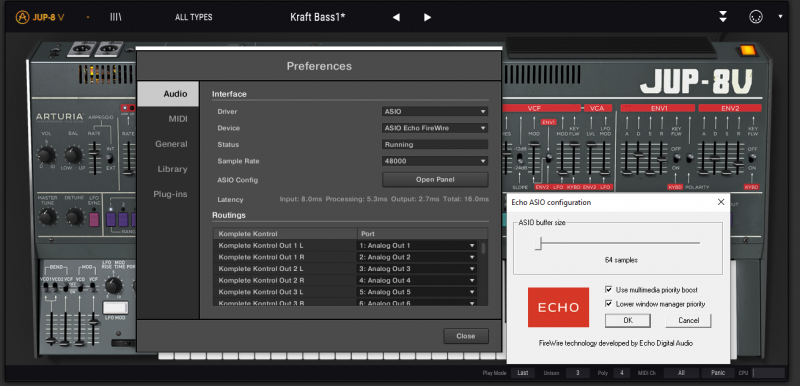The width and height of the screenshot is (800, 386).
Task: Open Device dropdown ASIO Echo FireWire
Action: (435, 128)
